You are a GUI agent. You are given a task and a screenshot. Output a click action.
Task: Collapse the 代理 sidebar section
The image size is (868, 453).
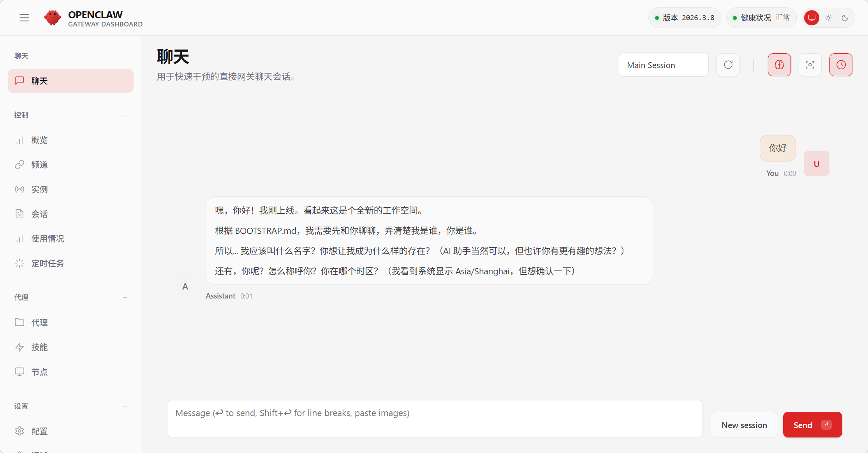click(125, 298)
